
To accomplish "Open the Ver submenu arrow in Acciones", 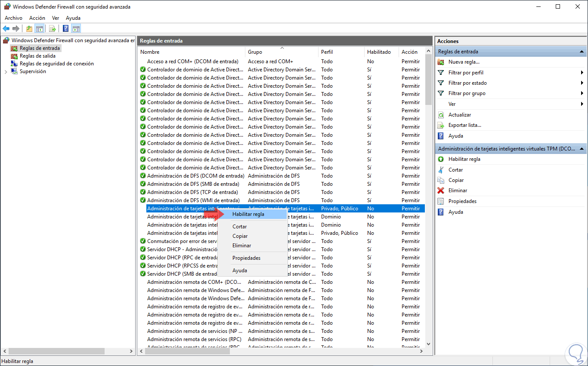I will (x=582, y=104).
